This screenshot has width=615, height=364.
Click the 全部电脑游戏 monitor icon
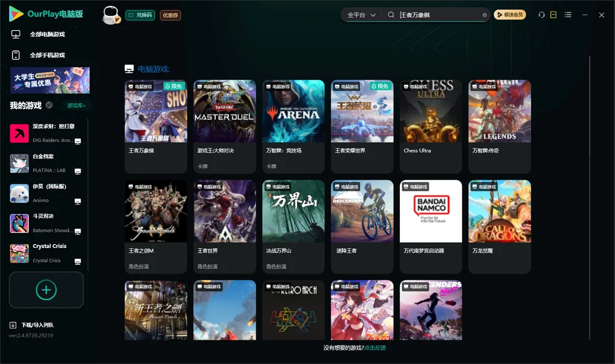pos(16,34)
